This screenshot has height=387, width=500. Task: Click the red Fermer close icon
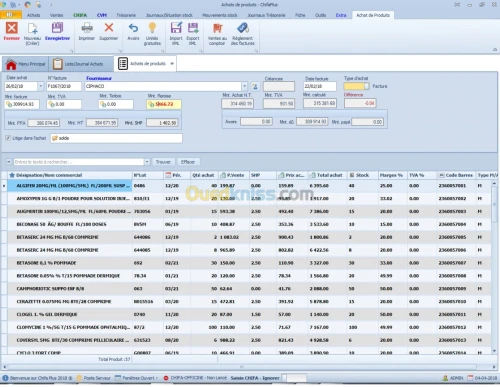[12, 28]
